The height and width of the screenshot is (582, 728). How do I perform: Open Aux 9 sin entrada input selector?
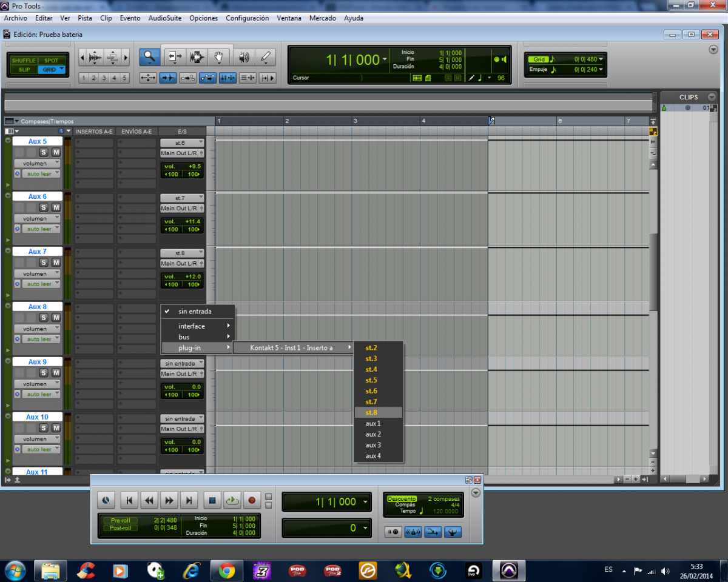click(182, 364)
